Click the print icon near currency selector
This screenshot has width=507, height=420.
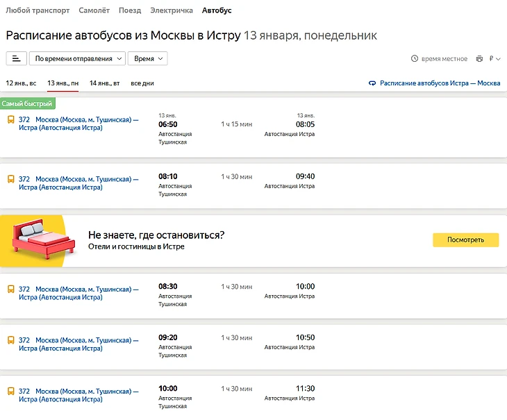click(479, 59)
